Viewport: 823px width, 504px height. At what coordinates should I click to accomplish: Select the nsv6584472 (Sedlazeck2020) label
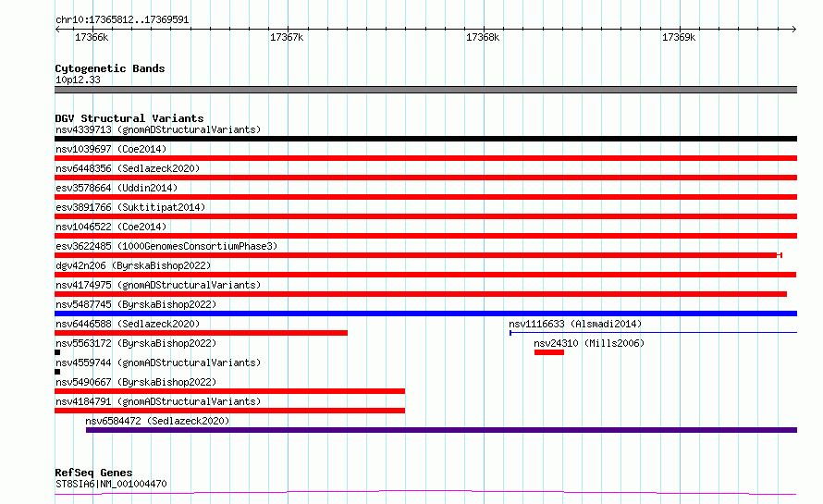pyautogui.click(x=157, y=421)
